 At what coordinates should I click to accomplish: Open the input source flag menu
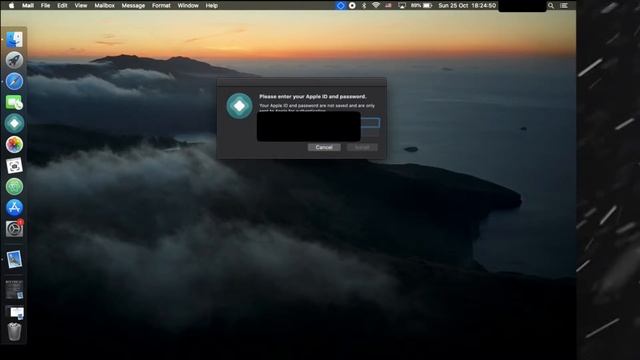pyautogui.click(x=389, y=5)
